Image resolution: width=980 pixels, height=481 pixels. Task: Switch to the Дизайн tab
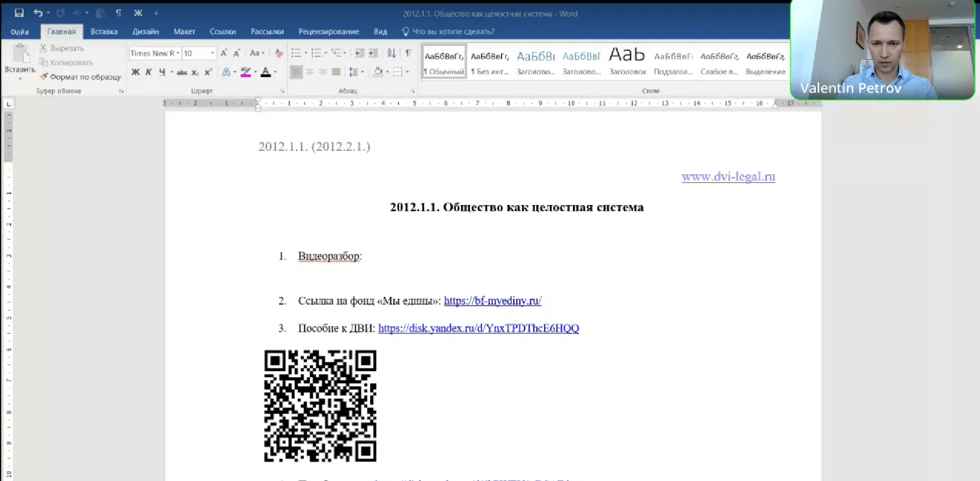[146, 32]
